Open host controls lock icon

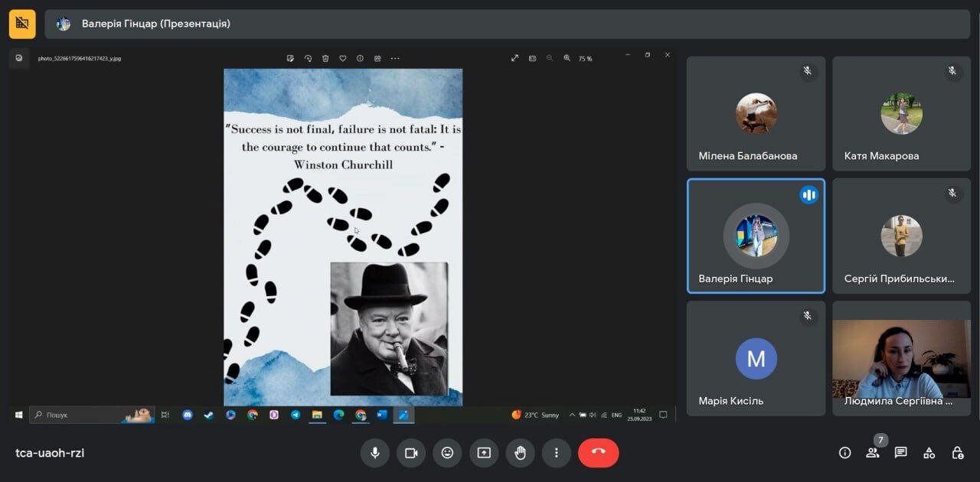(957, 453)
